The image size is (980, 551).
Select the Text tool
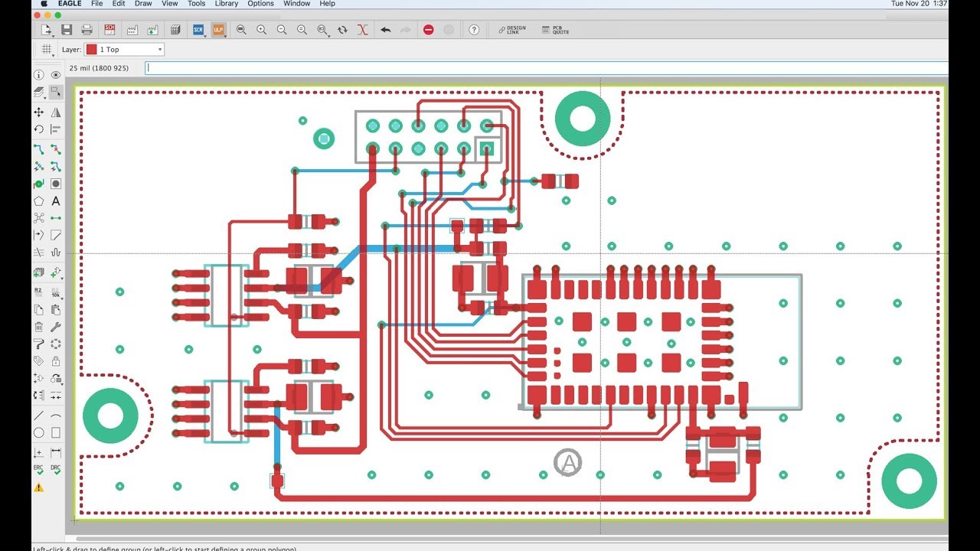[x=56, y=201]
